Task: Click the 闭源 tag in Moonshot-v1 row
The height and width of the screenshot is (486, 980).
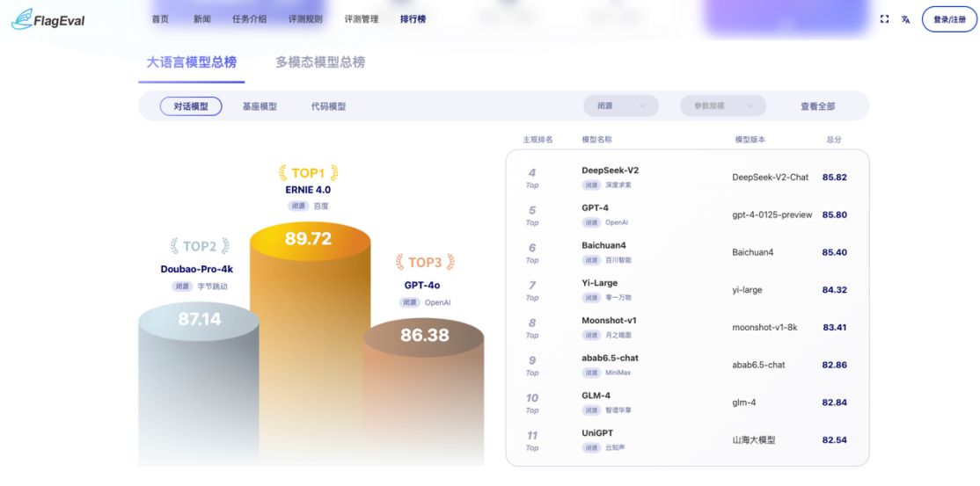Action: tap(591, 336)
